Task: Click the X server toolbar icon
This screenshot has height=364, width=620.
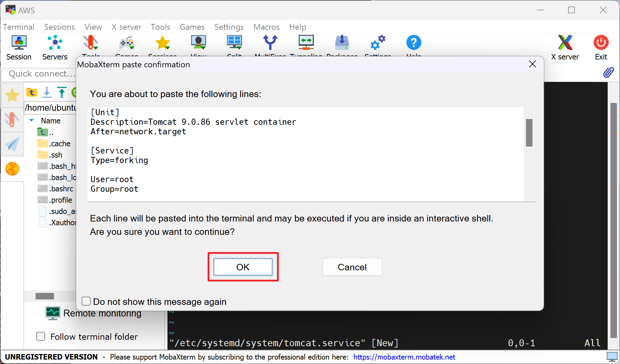Action: [565, 48]
